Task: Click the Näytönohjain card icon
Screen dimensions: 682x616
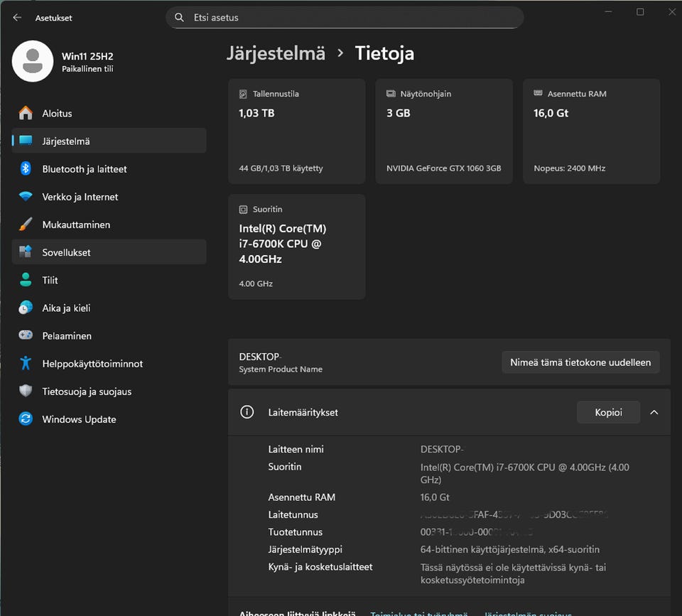Action: coord(391,94)
